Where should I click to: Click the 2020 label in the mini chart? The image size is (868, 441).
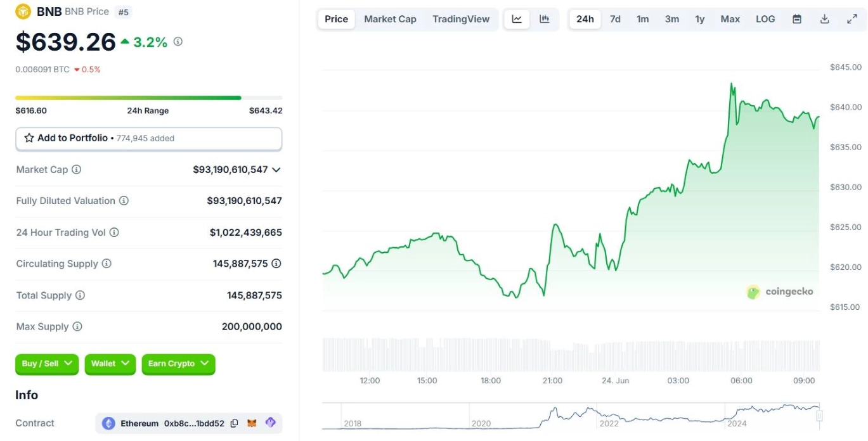point(481,423)
